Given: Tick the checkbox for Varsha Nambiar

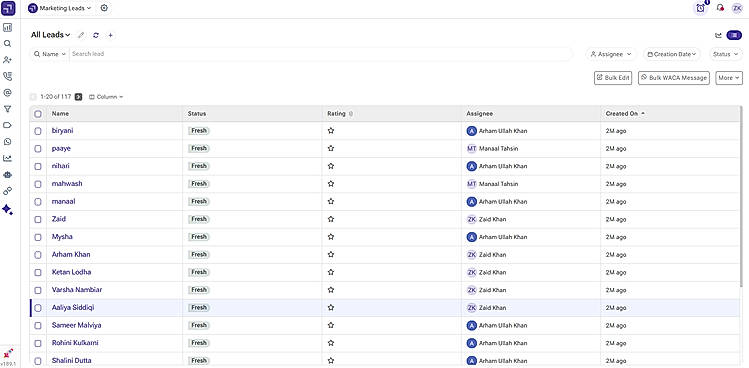Looking at the screenshot, I should point(38,290).
